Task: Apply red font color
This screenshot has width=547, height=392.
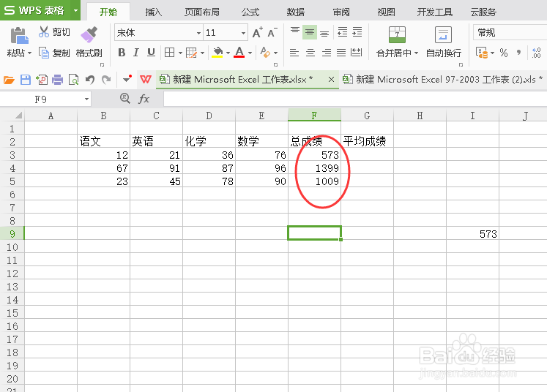Action: pyautogui.click(x=239, y=53)
